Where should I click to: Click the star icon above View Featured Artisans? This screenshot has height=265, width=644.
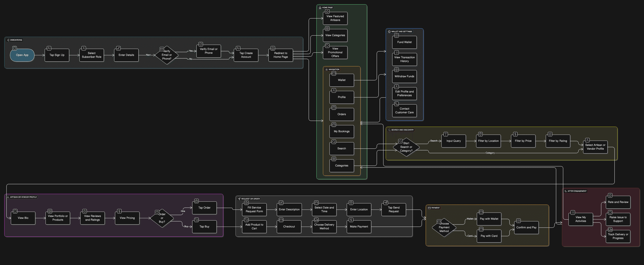point(327,11)
